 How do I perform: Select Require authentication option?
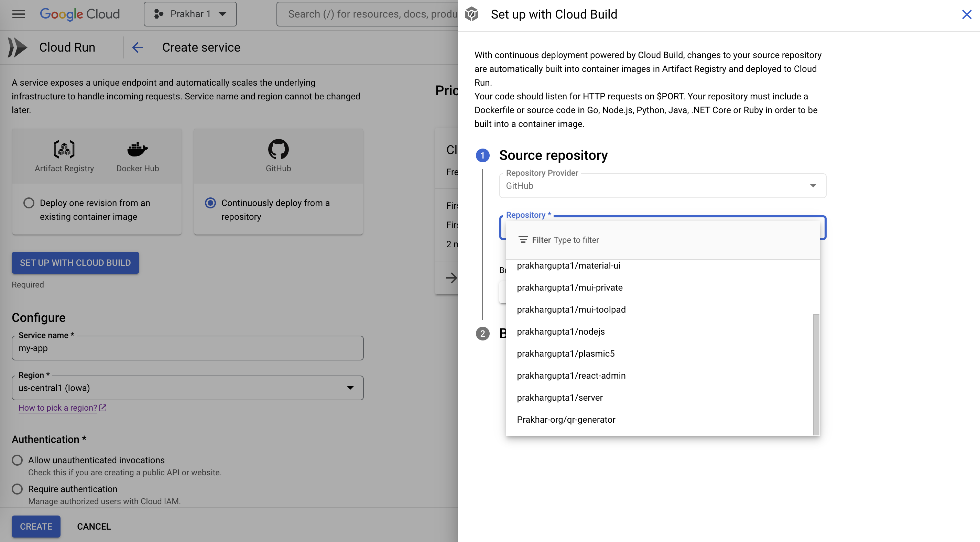point(17,489)
